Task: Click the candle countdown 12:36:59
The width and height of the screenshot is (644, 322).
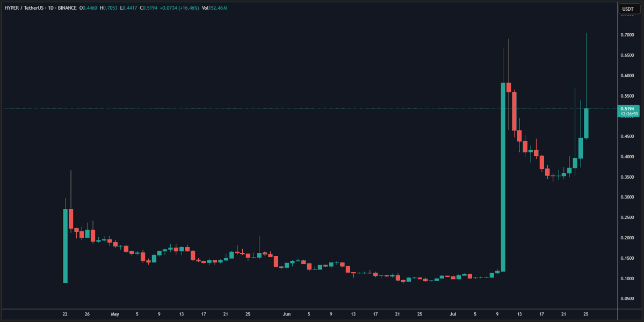Action: click(628, 114)
